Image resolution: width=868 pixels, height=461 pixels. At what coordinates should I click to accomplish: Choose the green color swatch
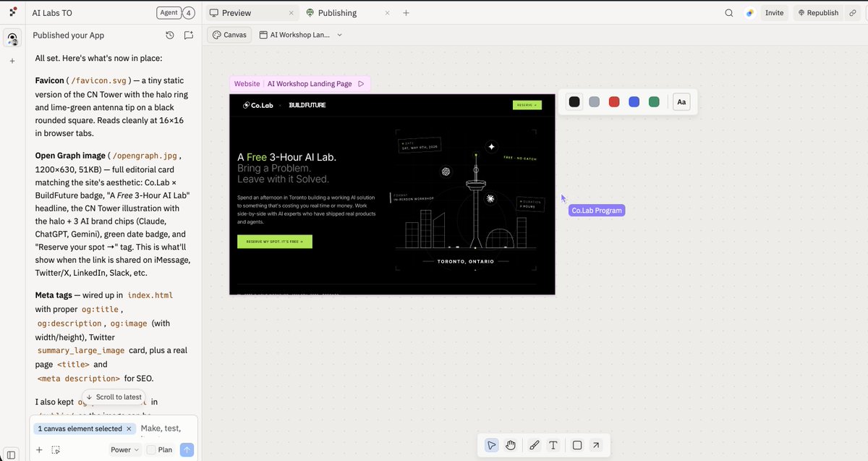coord(654,102)
